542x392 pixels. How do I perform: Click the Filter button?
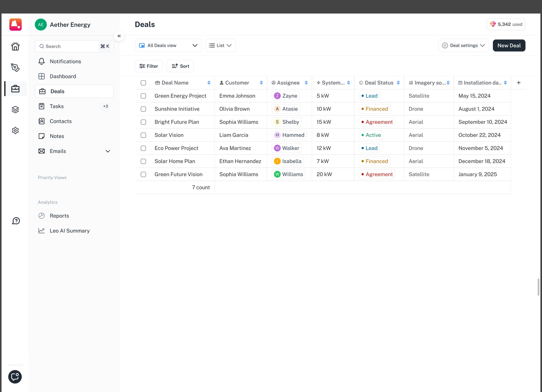point(149,66)
